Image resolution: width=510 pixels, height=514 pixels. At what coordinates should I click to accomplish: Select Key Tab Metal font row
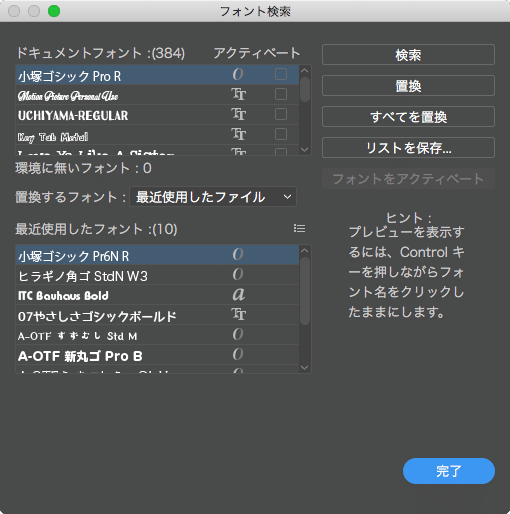pyautogui.click(x=157, y=135)
